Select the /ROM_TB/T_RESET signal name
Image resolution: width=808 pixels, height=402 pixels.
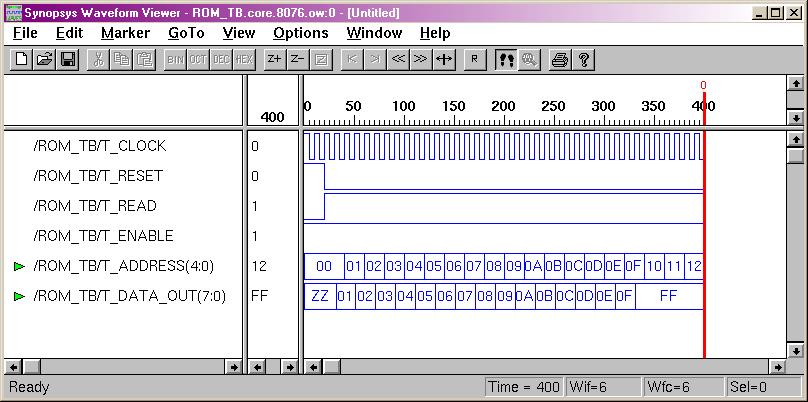click(98, 176)
